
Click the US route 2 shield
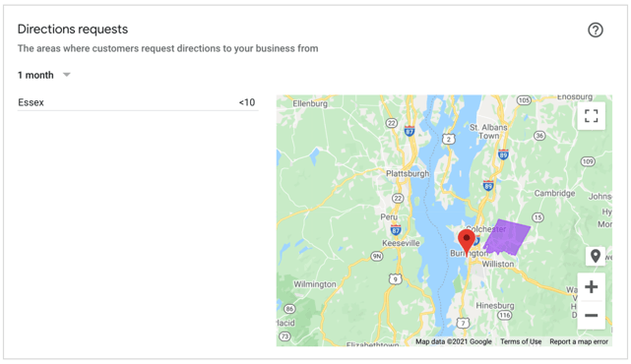click(448, 139)
